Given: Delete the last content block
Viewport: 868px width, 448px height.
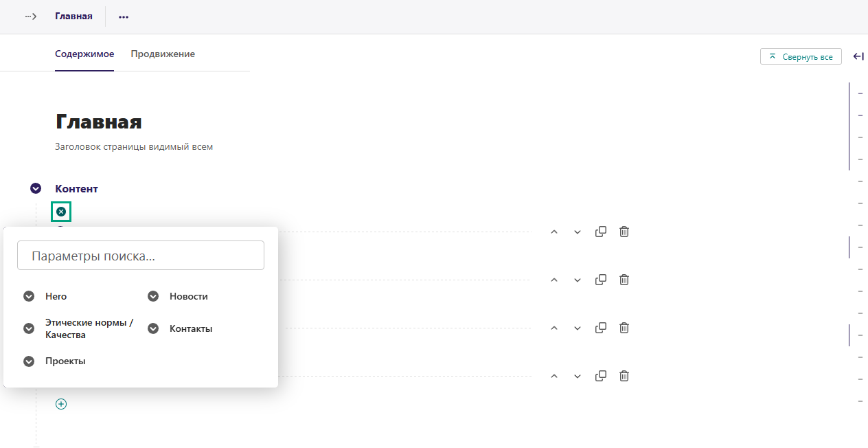Looking at the screenshot, I should coord(624,376).
